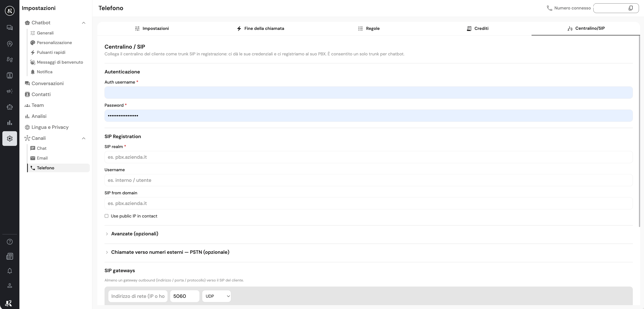Open the megaphone campaigns icon in the dark sidebar
The image size is (644, 309).
coord(9,91)
